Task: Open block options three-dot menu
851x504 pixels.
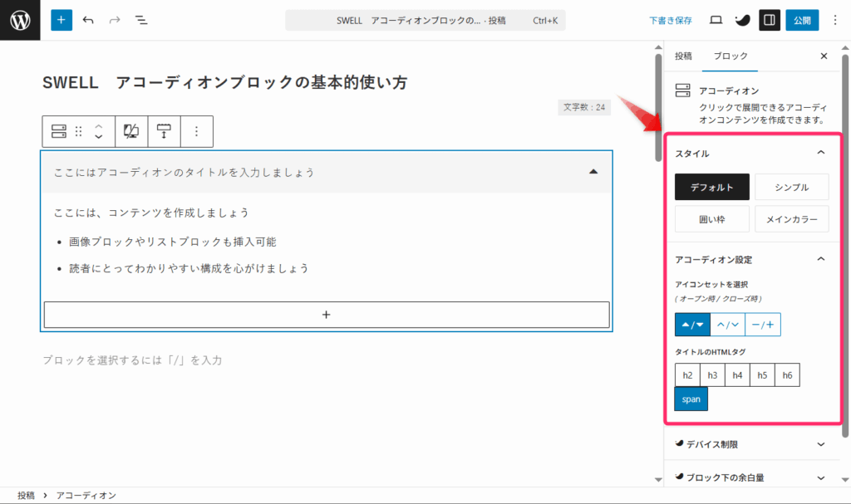Action: click(196, 131)
